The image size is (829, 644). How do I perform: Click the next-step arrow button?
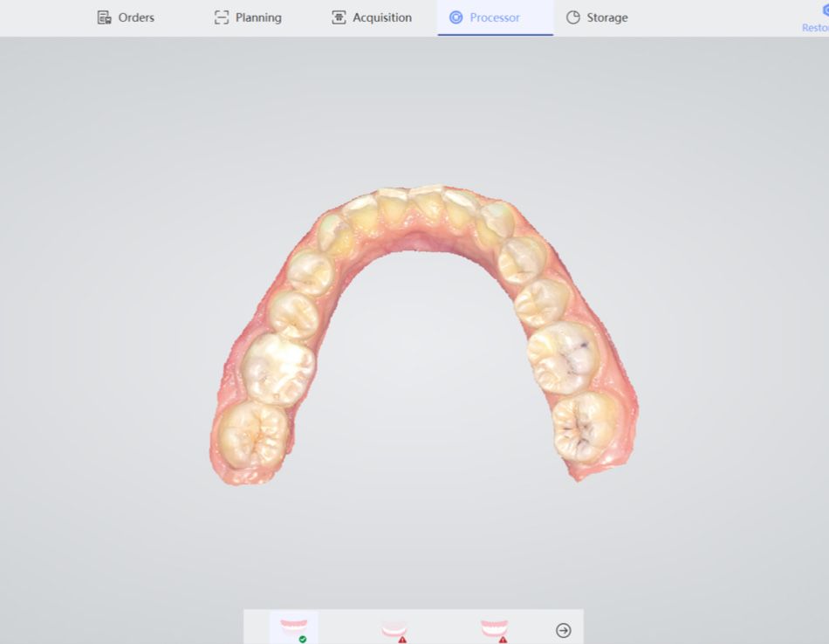pos(564,630)
